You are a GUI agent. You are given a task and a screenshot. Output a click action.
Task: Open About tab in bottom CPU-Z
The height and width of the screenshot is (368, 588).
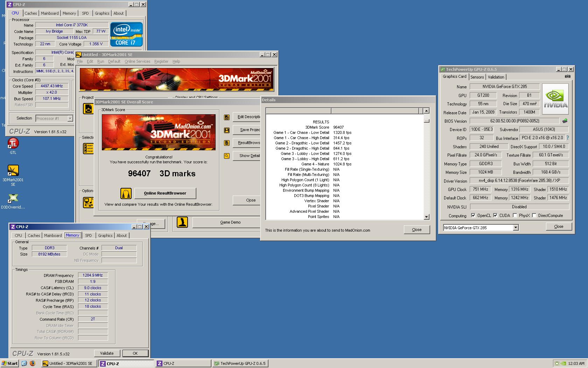click(x=121, y=236)
